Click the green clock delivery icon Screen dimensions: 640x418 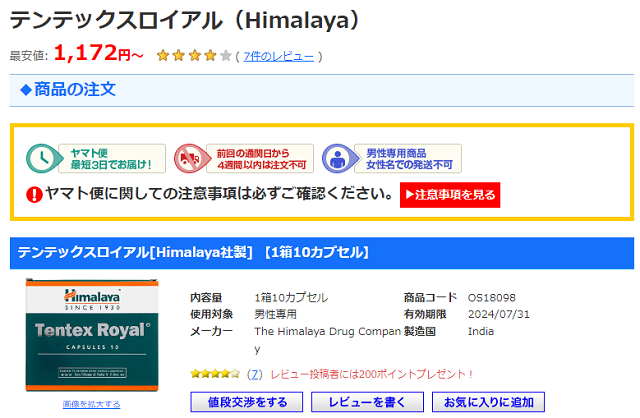[42, 158]
